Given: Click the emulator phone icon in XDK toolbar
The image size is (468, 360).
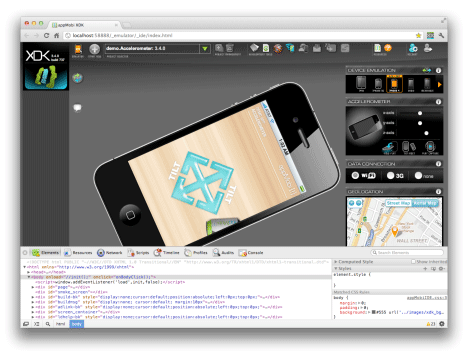Looking at the screenshot, I should (78, 49).
